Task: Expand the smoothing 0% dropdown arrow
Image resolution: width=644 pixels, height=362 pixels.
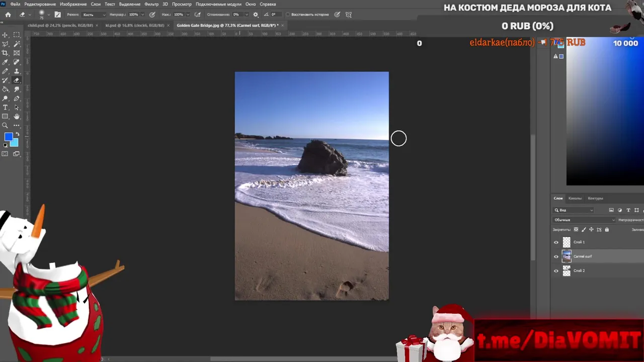Action: click(x=246, y=15)
